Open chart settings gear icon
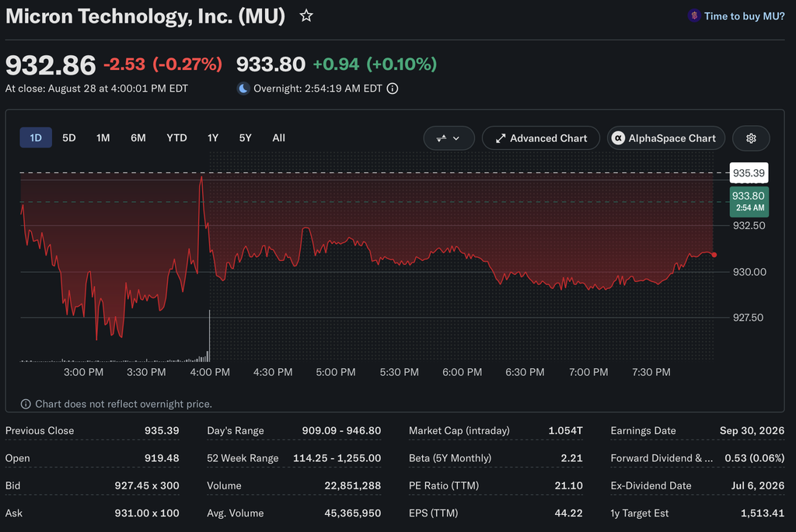 tap(751, 138)
